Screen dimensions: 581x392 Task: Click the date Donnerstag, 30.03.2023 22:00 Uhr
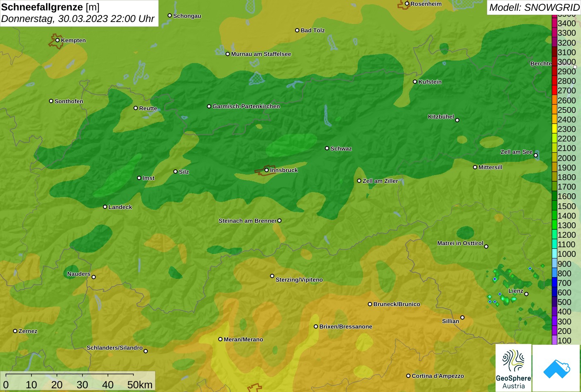[x=78, y=19]
